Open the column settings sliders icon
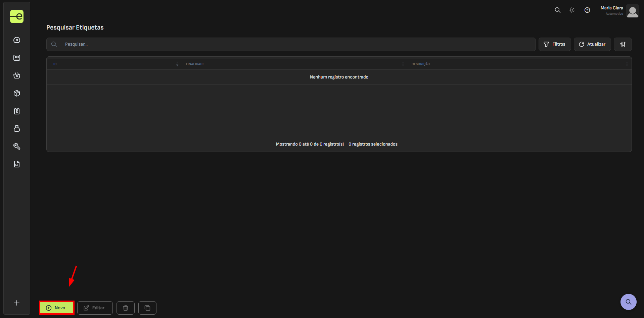The height and width of the screenshot is (318, 644). pyautogui.click(x=623, y=44)
